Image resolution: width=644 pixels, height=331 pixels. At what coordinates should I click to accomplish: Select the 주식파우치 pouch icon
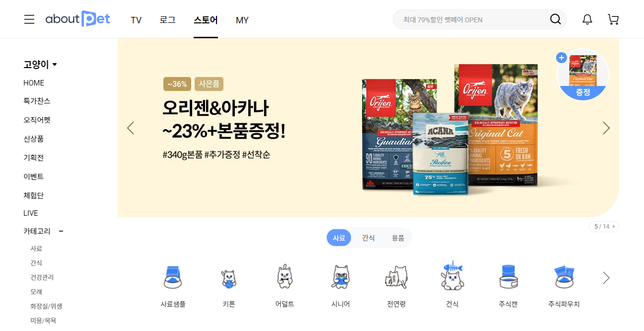point(564,277)
